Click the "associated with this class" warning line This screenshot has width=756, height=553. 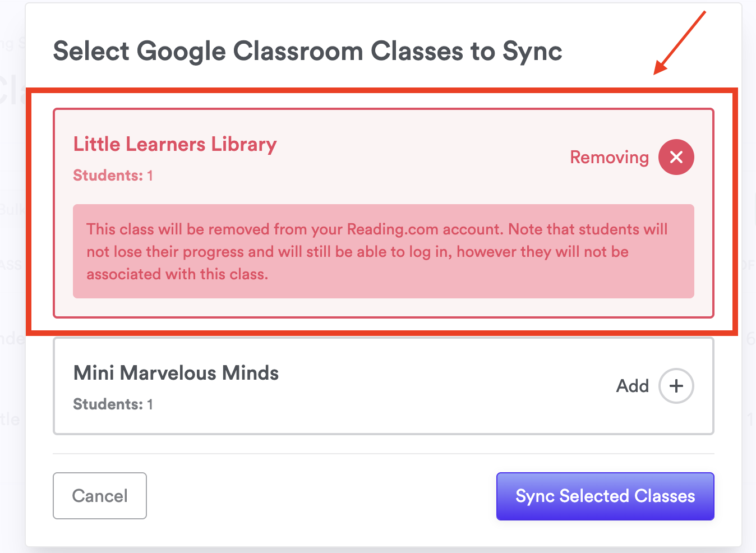coord(177,274)
